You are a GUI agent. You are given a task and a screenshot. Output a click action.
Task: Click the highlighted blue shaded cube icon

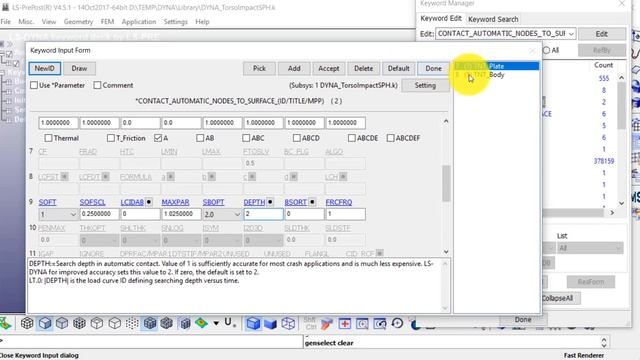(45, 323)
